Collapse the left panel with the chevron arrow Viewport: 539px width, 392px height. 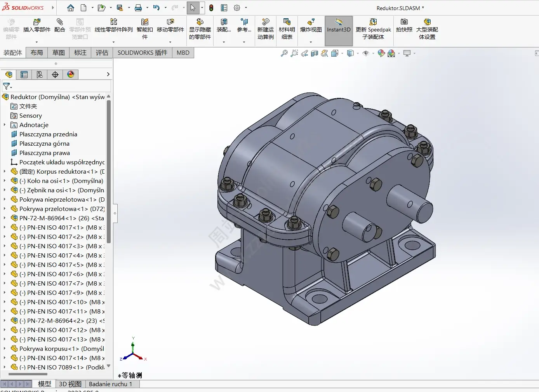coord(108,74)
